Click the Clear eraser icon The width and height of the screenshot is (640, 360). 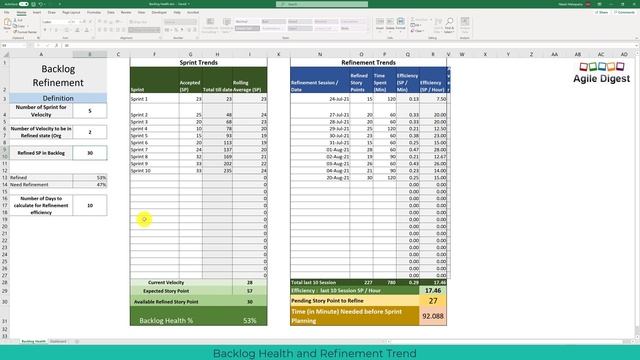[x=413, y=31]
